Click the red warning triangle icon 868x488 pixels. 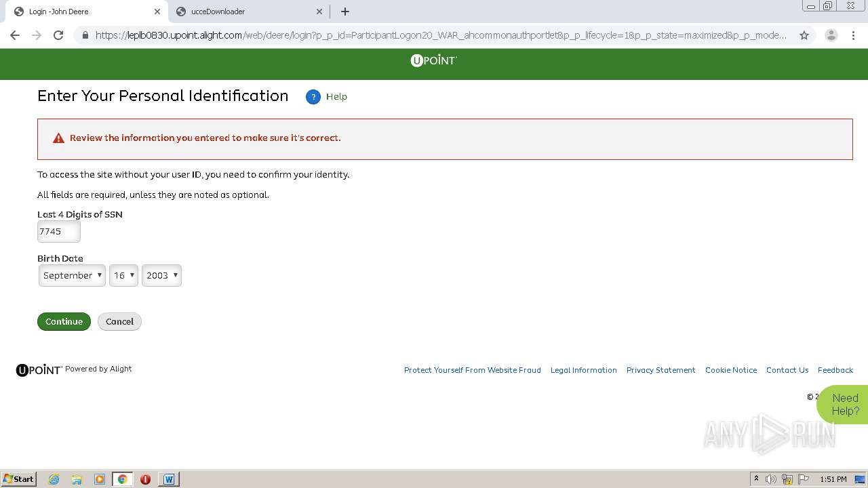[58, 138]
